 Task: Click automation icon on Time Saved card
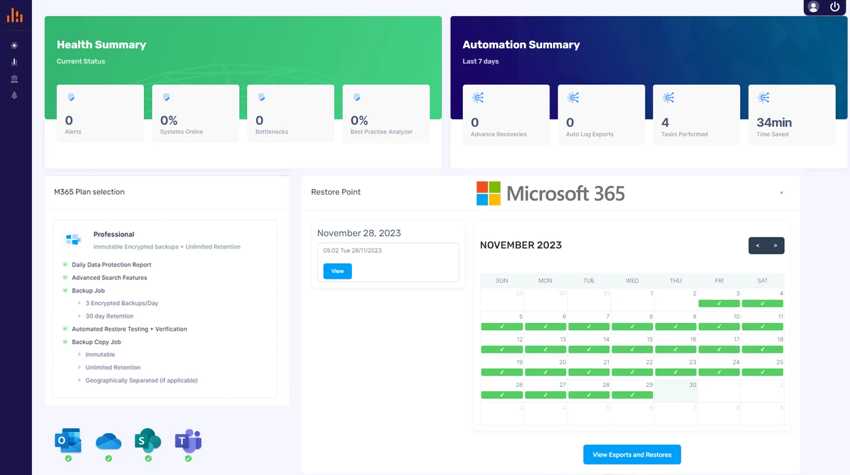(764, 98)
